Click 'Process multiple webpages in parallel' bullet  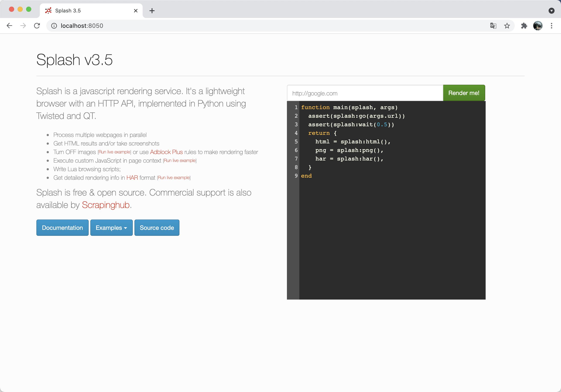pyautogui.click(x=100, y=135)
